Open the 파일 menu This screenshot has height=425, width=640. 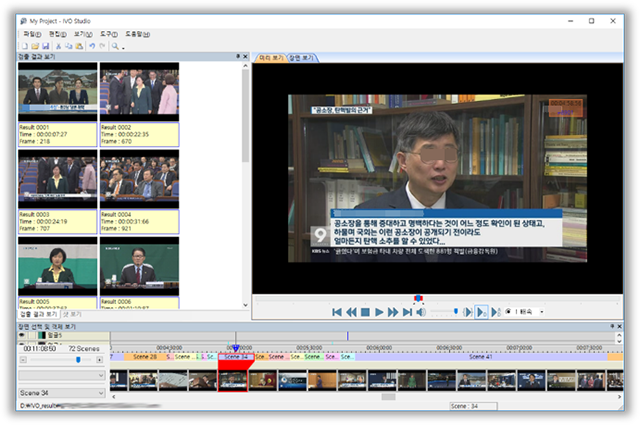(31, 33)
